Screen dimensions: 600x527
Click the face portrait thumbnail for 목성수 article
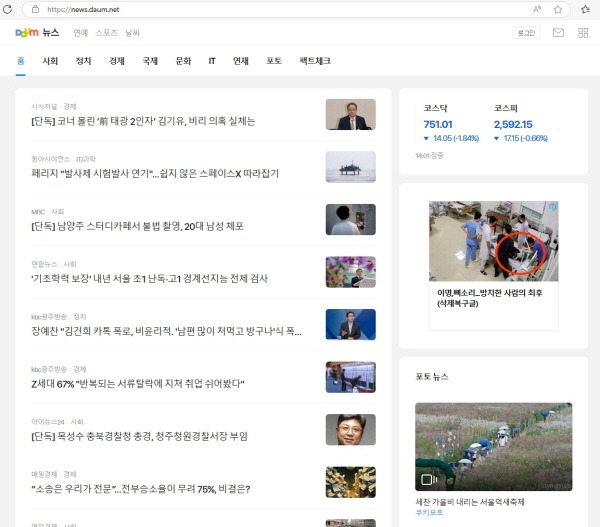[x=351, y=429]
